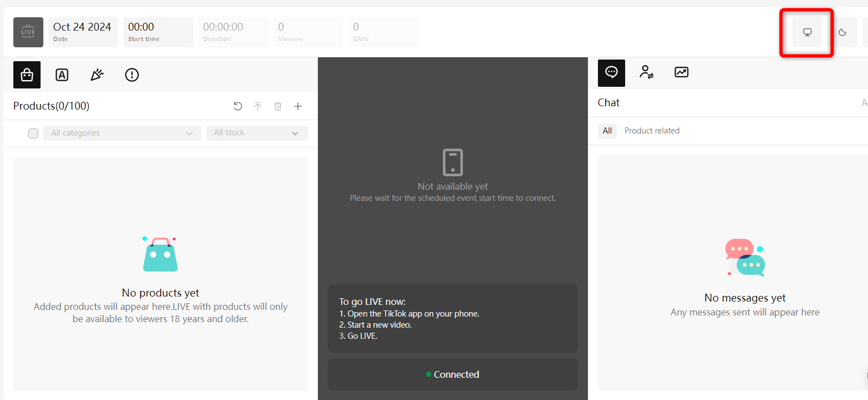Delete selected products with trash icon
Image resolution: width=868 pixels, height=400 pixels.
click(x=278, y=106)
